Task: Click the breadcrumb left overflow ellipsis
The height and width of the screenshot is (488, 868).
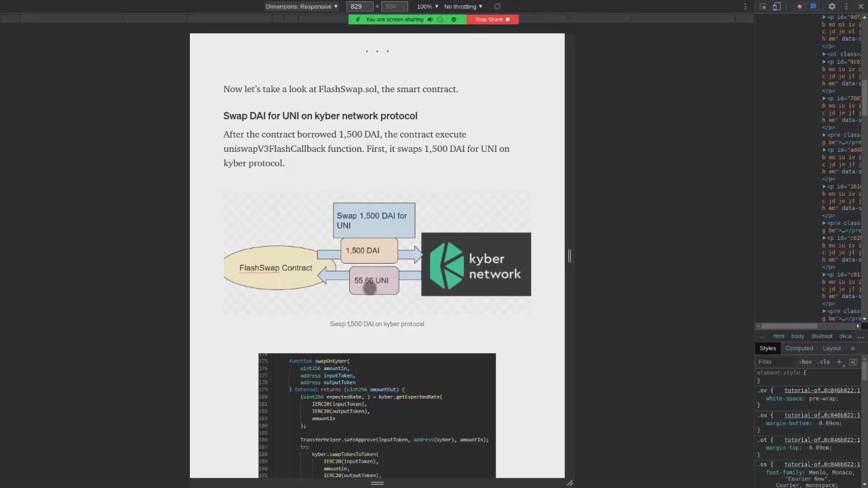Action: pyautogui.click(x=762, y=335)
